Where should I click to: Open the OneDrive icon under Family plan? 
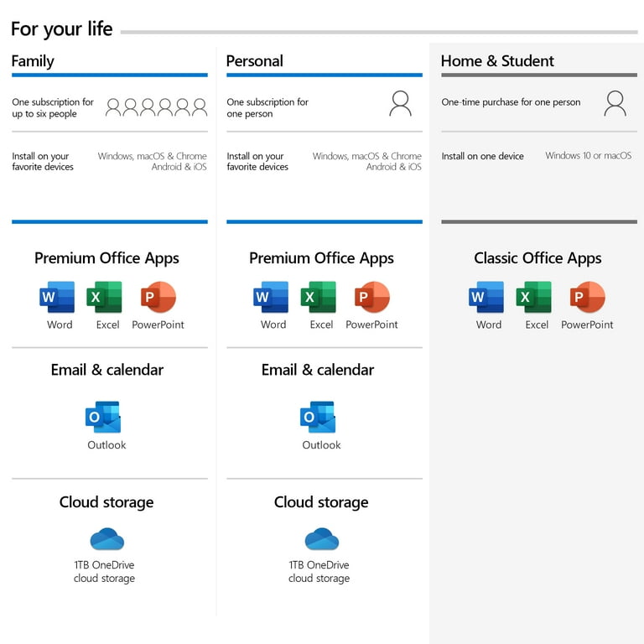pyautogui.click(x=106, y=538)
